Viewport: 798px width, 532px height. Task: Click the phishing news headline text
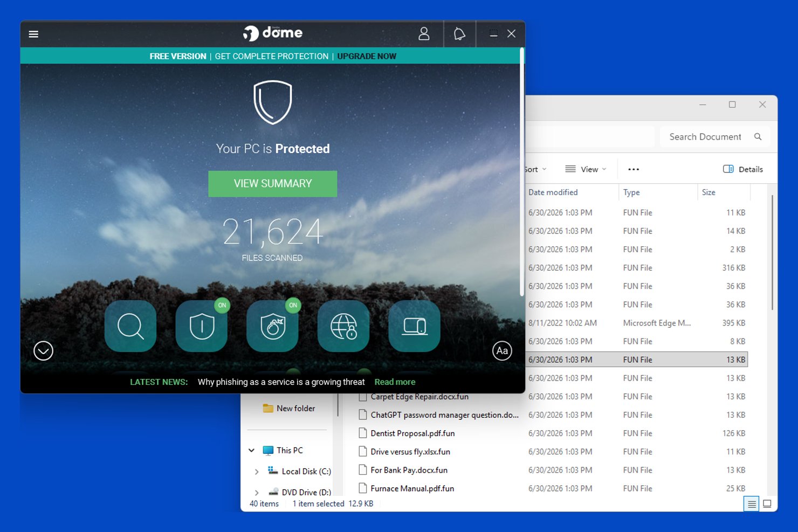[x=281, y=382]
